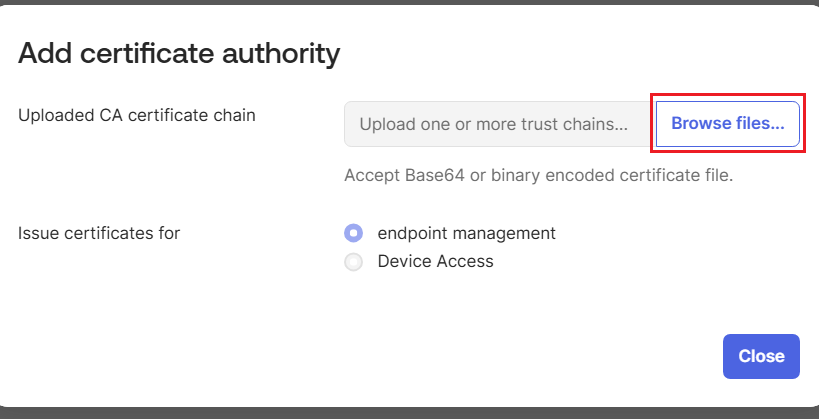This screenshot has width=819, height=419.
Task: Click the "Device Access" option label text
Action: coord(435,262)
